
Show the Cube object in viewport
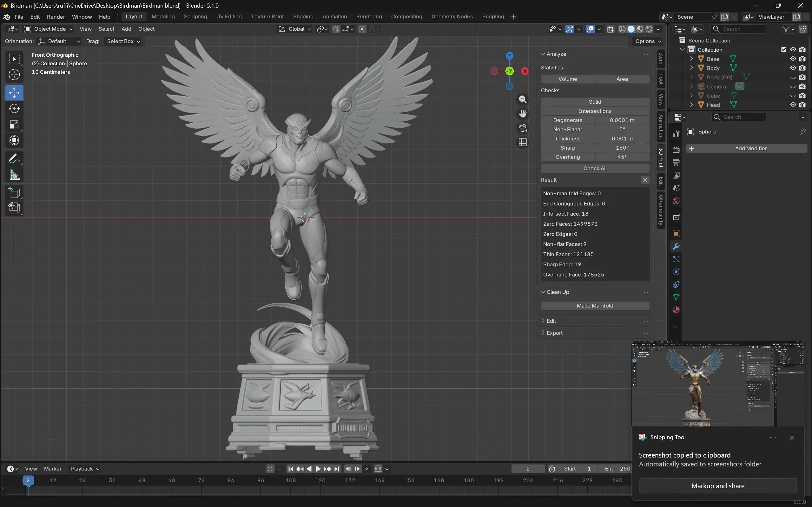[x=793, y=95]
